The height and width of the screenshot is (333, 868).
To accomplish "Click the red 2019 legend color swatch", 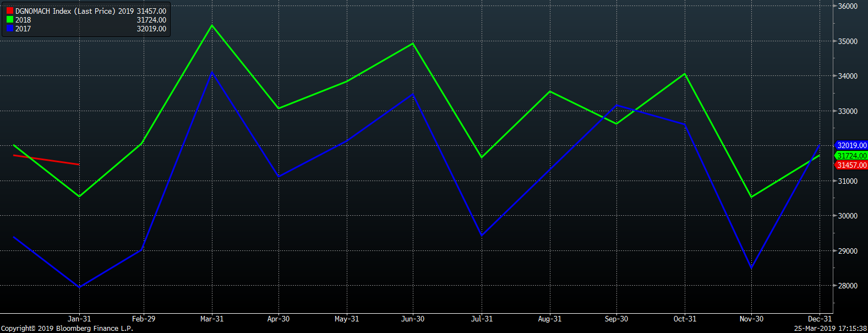I will 10,11.
